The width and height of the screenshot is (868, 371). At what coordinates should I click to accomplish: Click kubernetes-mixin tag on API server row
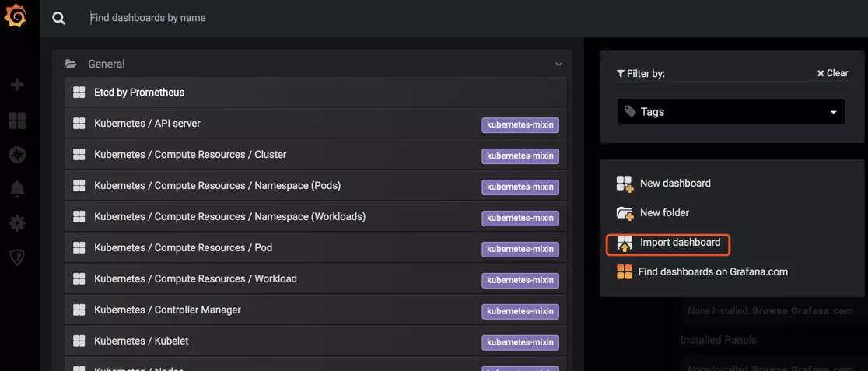click(x=520, y=125)
